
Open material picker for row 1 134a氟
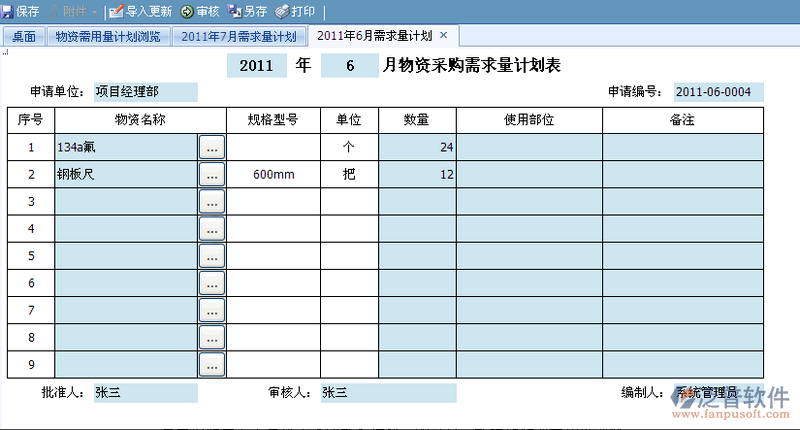pyautogui.click(x=211, y=147)
